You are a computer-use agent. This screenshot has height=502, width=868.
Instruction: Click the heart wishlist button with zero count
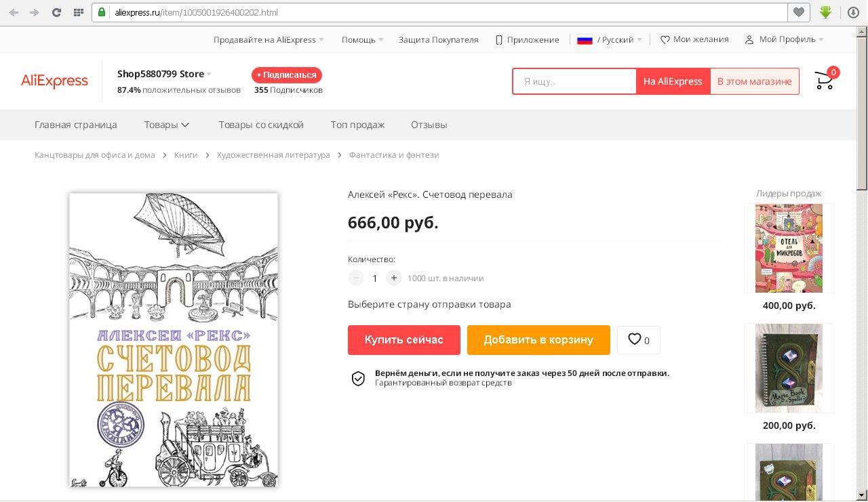point(638,340)
